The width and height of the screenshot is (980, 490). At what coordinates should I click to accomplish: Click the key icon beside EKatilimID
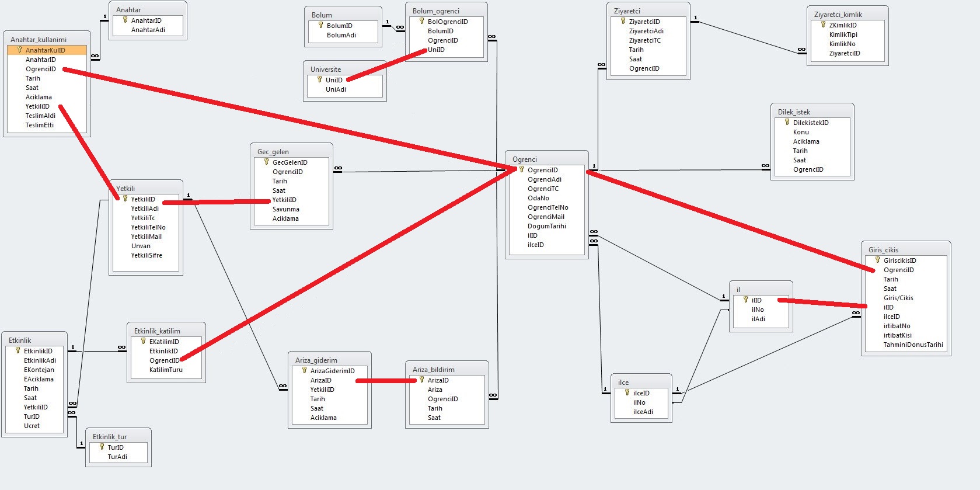pyautogui.click(x=143, y=342)
